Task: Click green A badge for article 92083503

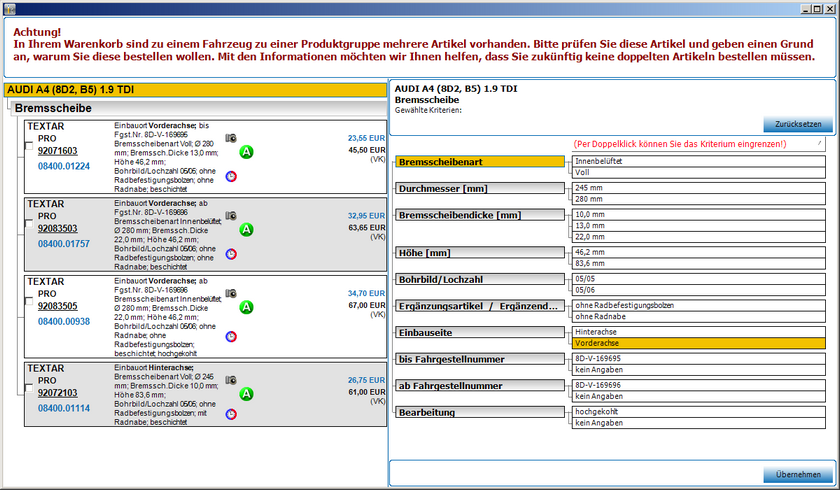Action: coord(246,230)
